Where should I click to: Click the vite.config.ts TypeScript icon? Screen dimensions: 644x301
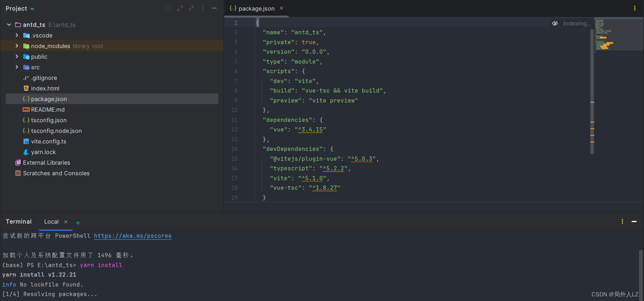26,141
